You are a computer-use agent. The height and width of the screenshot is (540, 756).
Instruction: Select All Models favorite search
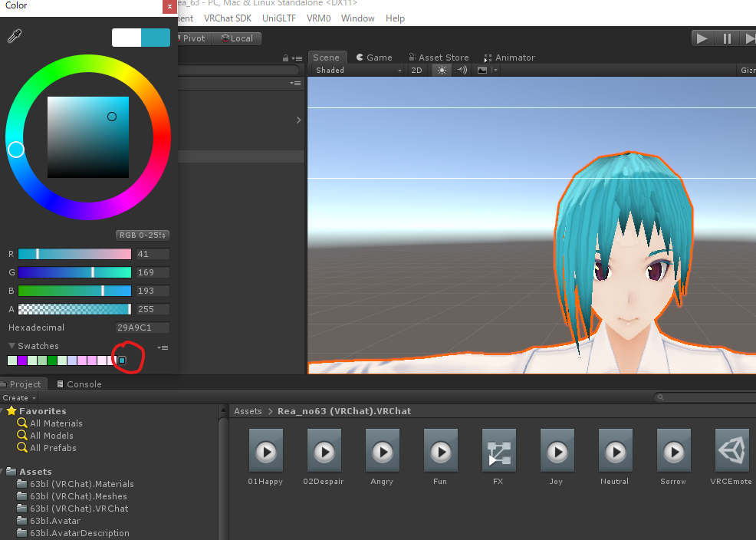point(45,436)
